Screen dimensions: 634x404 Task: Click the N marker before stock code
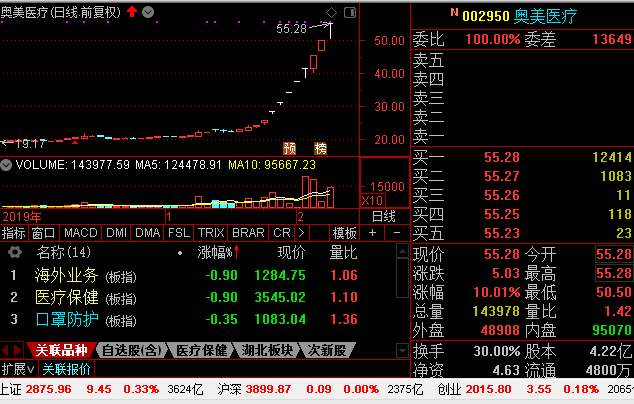point(454,13)
